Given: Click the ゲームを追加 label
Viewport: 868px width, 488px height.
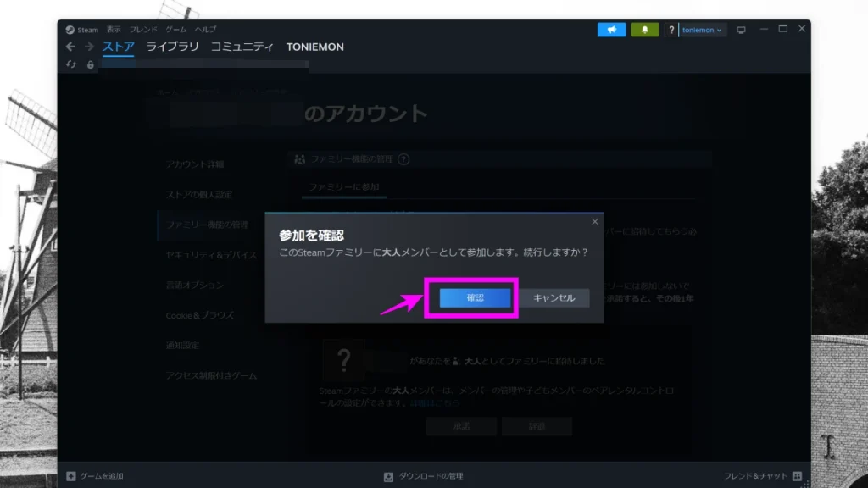Looking at the screenshot, I should (x=102, y=476).
